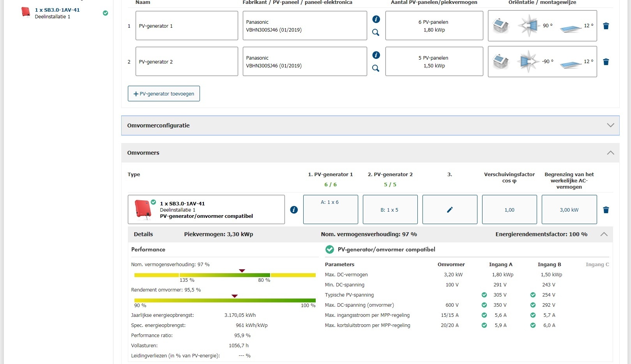Click house icon for PV-generator 1 orientation
This screenshot has width=631, height=364.
coord(501,26)
